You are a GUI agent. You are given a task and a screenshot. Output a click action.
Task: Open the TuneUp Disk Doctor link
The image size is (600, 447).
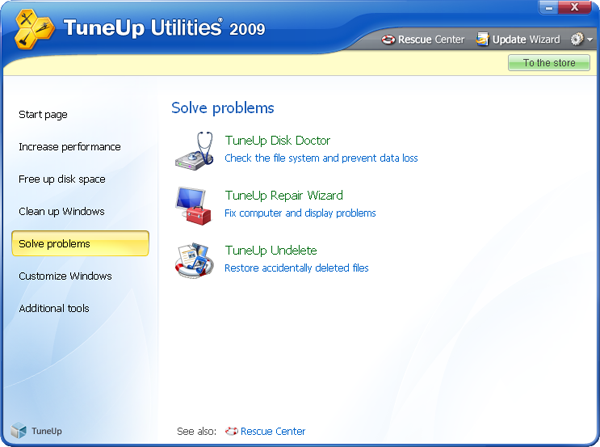click(x=277, y=140)
